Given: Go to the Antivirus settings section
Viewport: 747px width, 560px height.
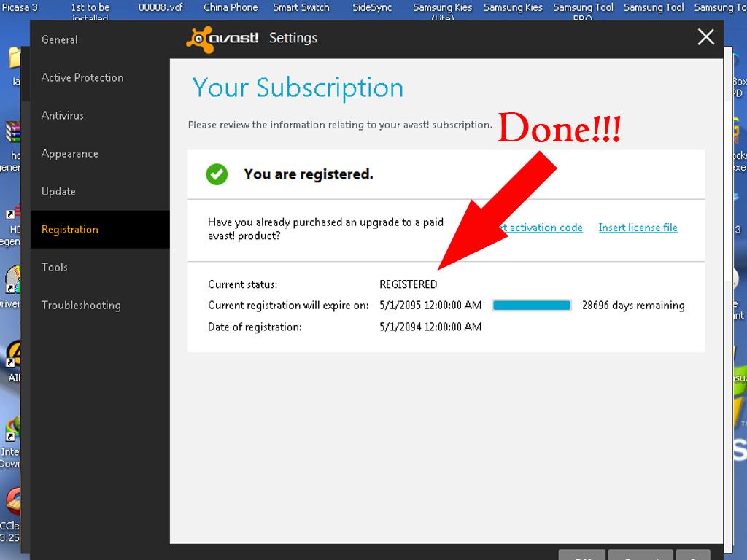Looking at the screenshot, I should (63, 115).
